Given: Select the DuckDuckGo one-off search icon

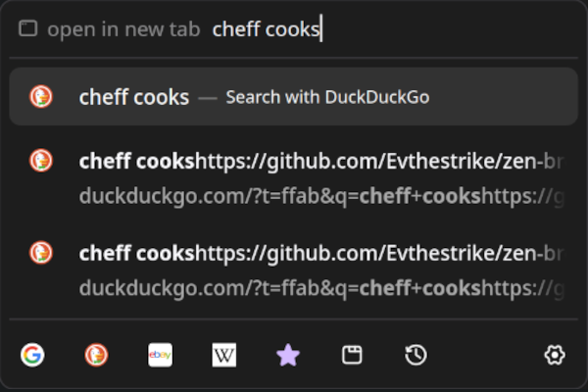Looking at the screenshot, I should 96,355.
